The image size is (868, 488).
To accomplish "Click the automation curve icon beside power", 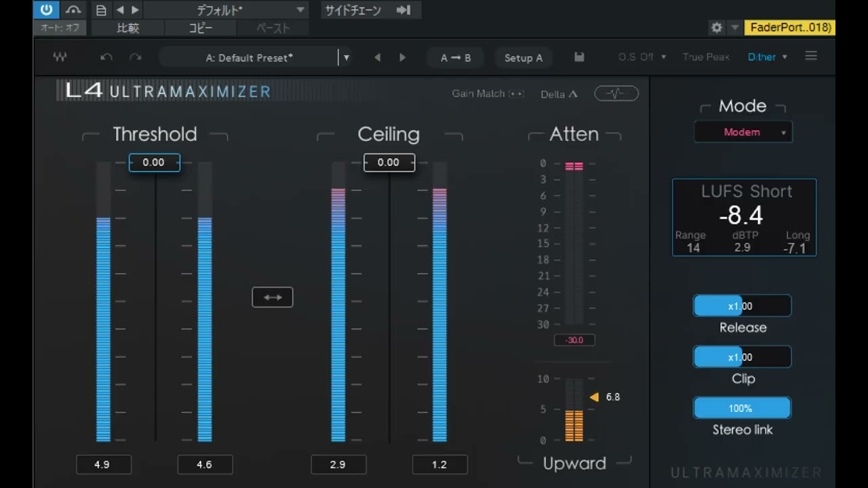I will (74, 9).
